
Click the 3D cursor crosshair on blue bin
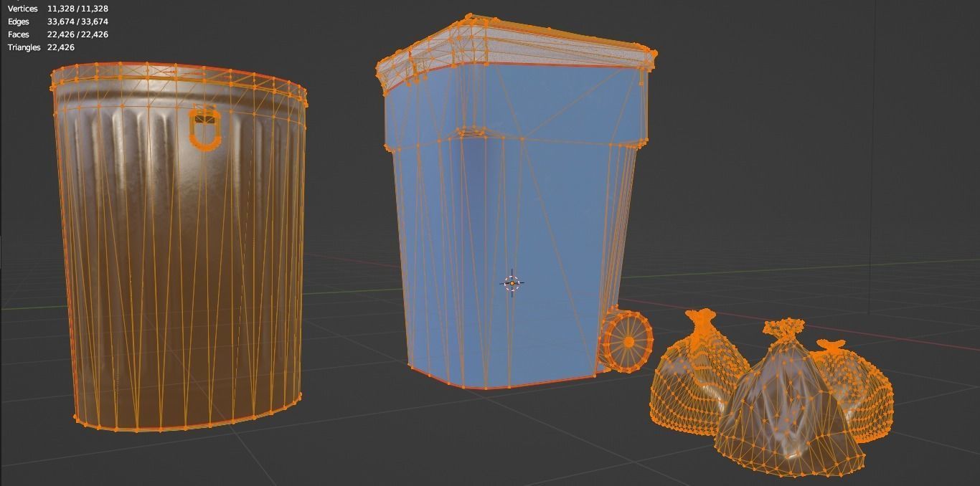(x=512, y=283)
